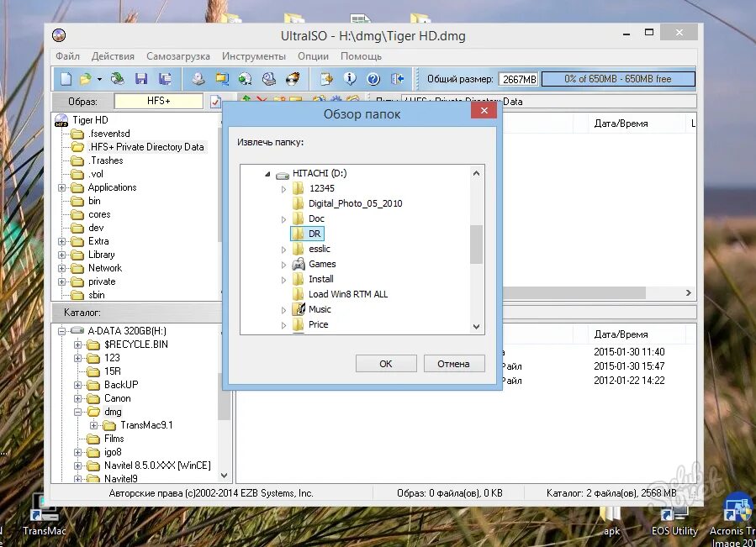Close the Обзор папок dialog
This screenshot has height=547, width=756.
pos(484,110)
